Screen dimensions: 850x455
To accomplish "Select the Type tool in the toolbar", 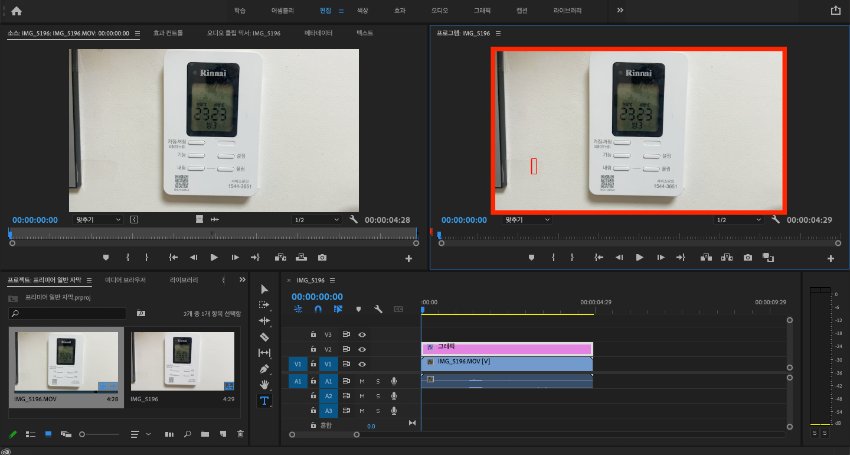I will click(x=264, y=399).
